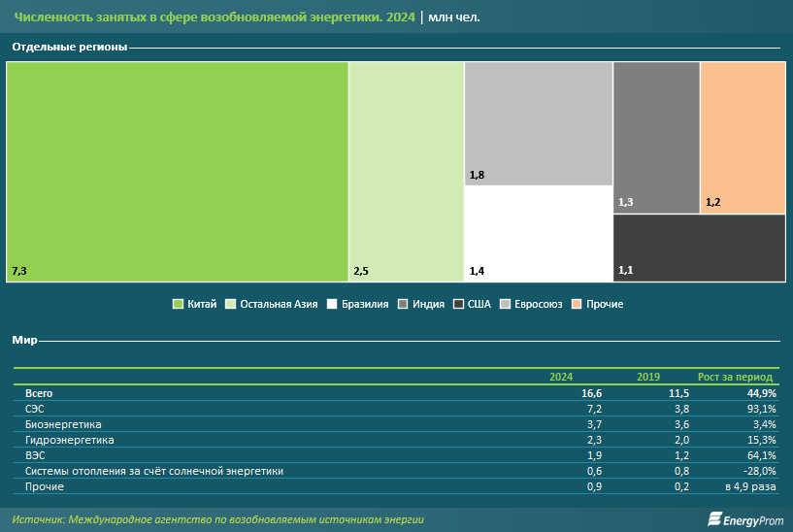Image resolution: width=793 pixels, height=532 pixels.
Task: Select the light gray 1,8 treemap block
Action: tap(538, 123)
